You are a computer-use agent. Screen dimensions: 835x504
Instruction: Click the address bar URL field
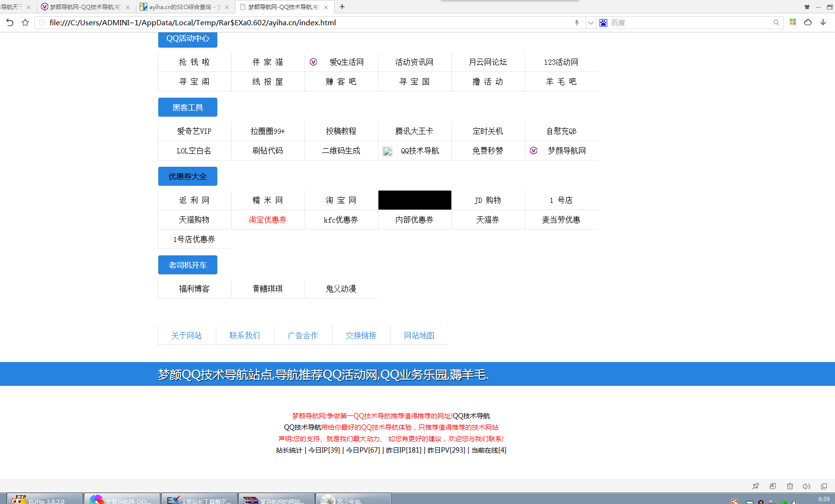click(310, 22)
